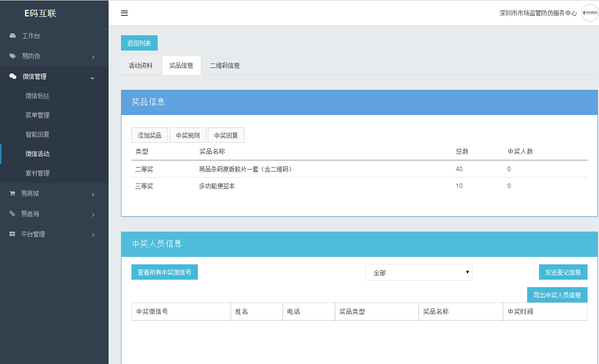Switch to the 二维码信息 tab
599x364 pixels.
point(225,65)
